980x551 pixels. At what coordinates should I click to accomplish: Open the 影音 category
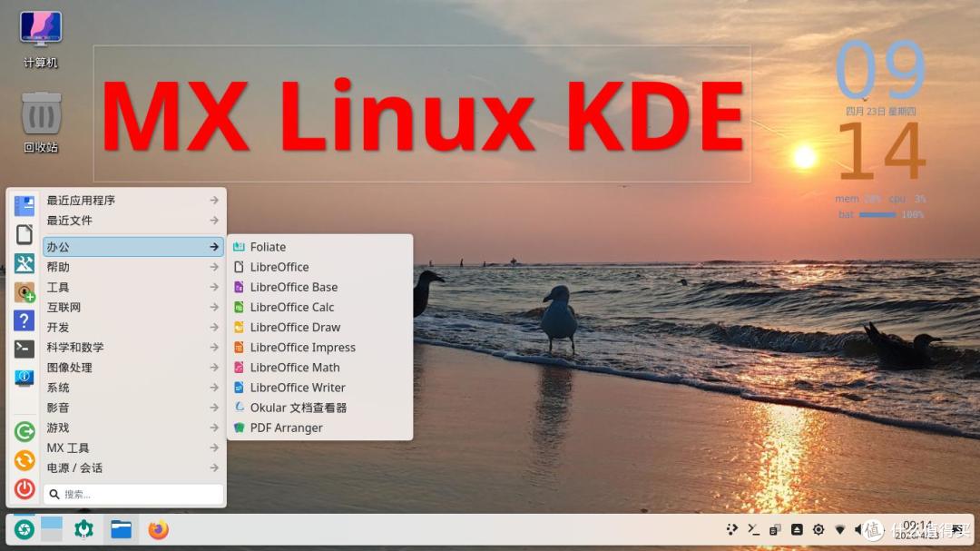(x=133, y=408)
